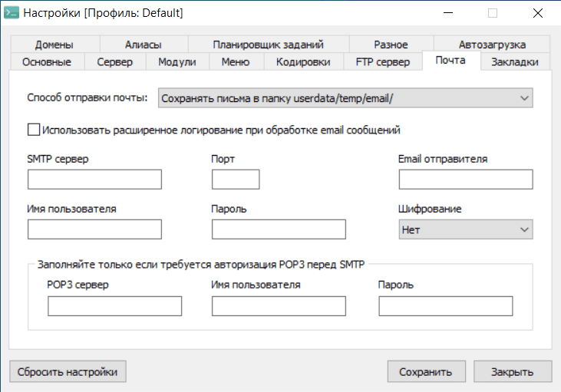Open the Модули tab
Viewport: 561px width, 392px height.
[x=177, y=62]
